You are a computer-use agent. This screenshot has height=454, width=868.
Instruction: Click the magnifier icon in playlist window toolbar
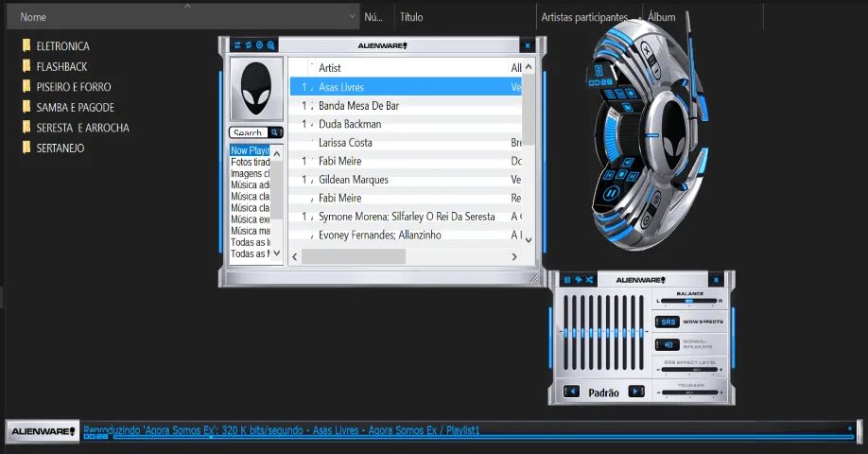coord(270,45)
